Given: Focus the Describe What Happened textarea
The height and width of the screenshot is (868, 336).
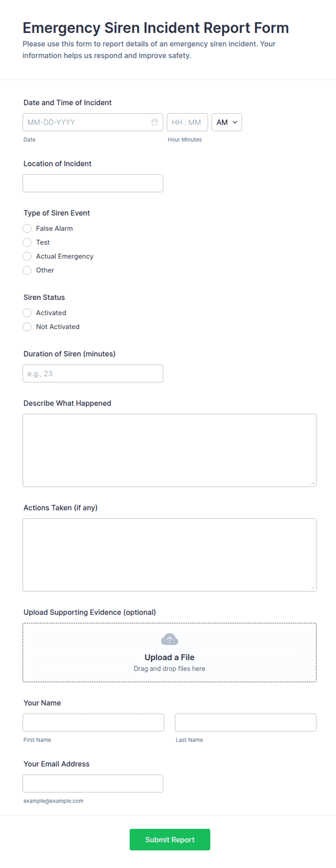Looking at the screenshot, I should pyautogui.click(x=169, y=450).
